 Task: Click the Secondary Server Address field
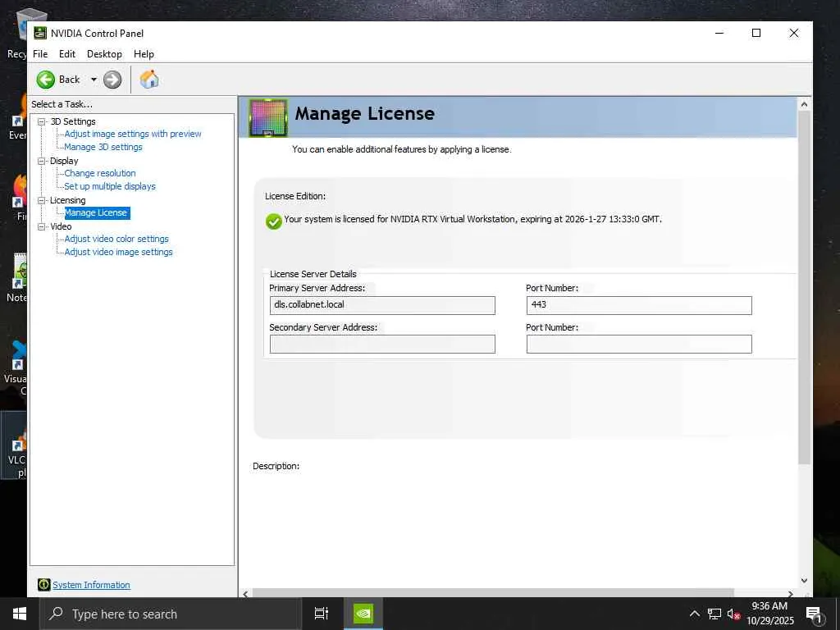382,344
